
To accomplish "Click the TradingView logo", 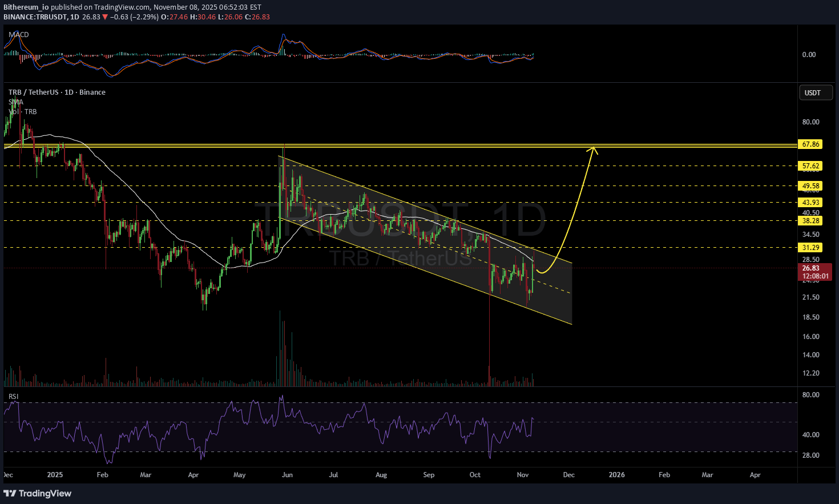I will point(38,493).
